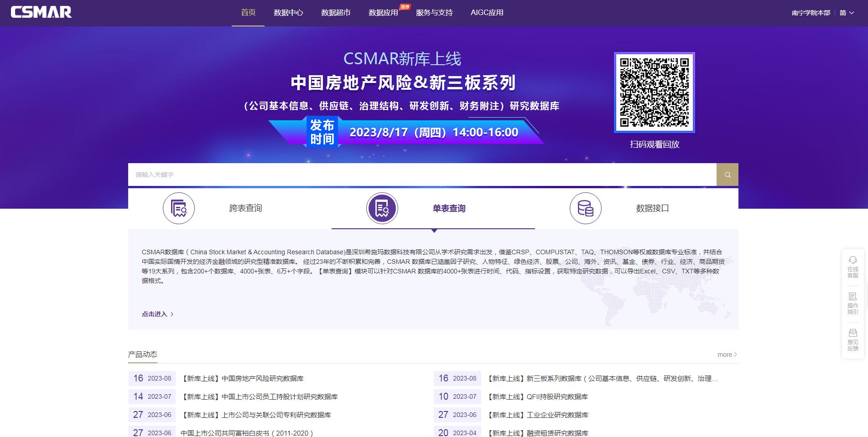Expand product news with more chevron
Screen dimensions: 868x437
(x=727, y=355)
